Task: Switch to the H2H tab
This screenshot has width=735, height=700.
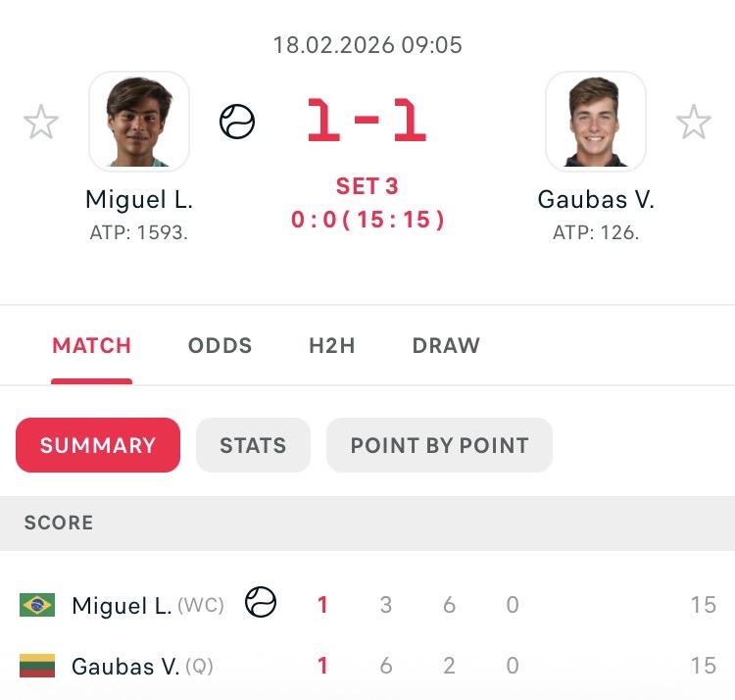Action: 331,346
